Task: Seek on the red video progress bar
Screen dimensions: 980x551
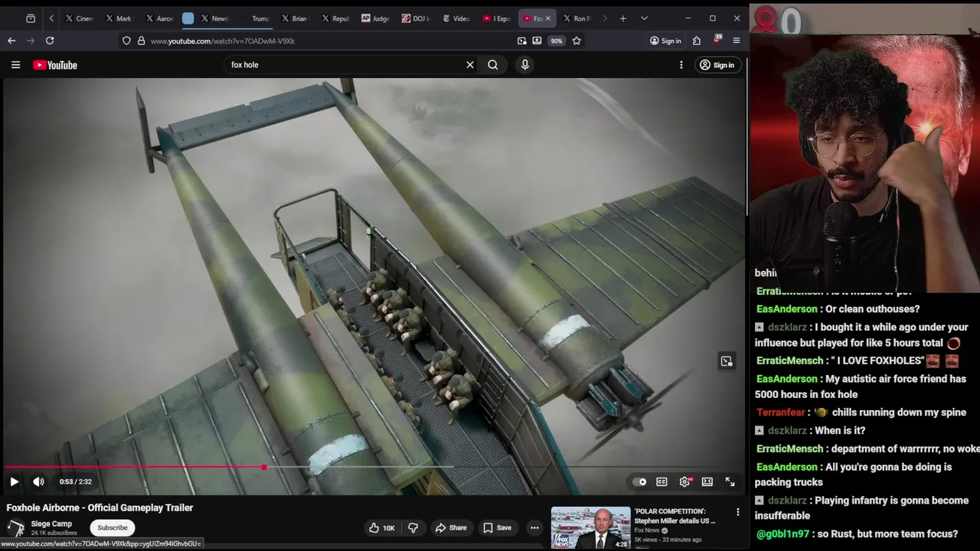Action: pos(373,467)
